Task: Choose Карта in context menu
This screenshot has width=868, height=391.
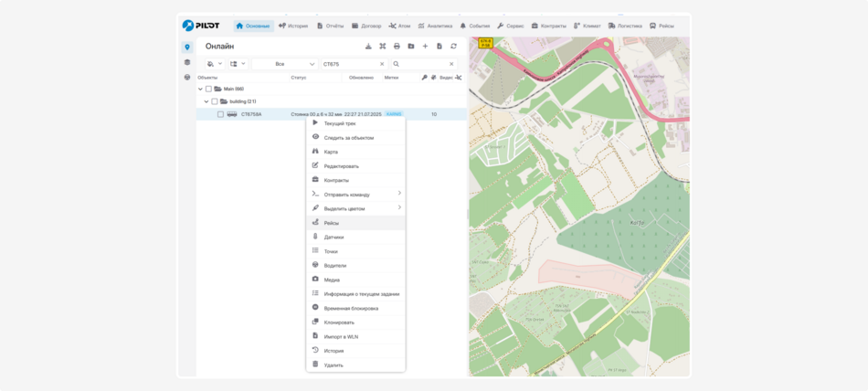Action: [x=356, y=152]
